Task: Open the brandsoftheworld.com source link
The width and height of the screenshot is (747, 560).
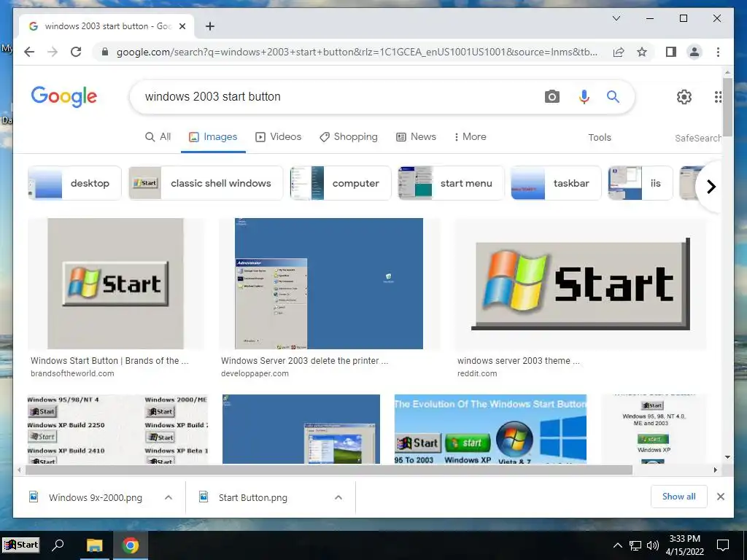Action: pos(72,373)
